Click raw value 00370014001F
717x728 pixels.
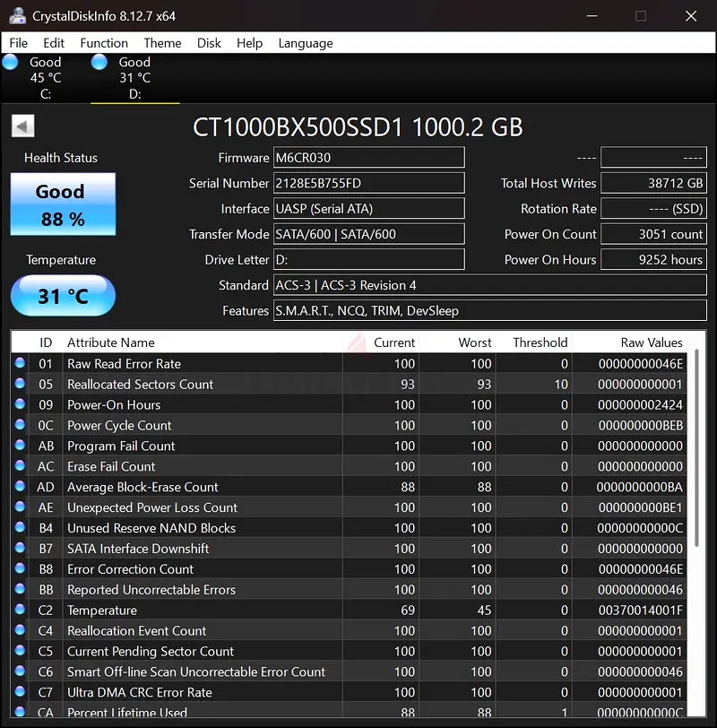pos(641,610)
